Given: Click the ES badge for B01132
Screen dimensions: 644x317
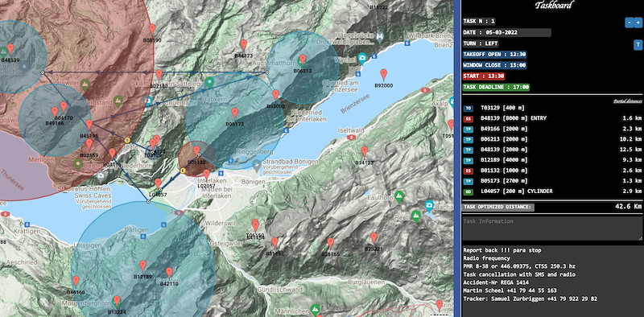Looking at the screenshot, I should point(469,171).
